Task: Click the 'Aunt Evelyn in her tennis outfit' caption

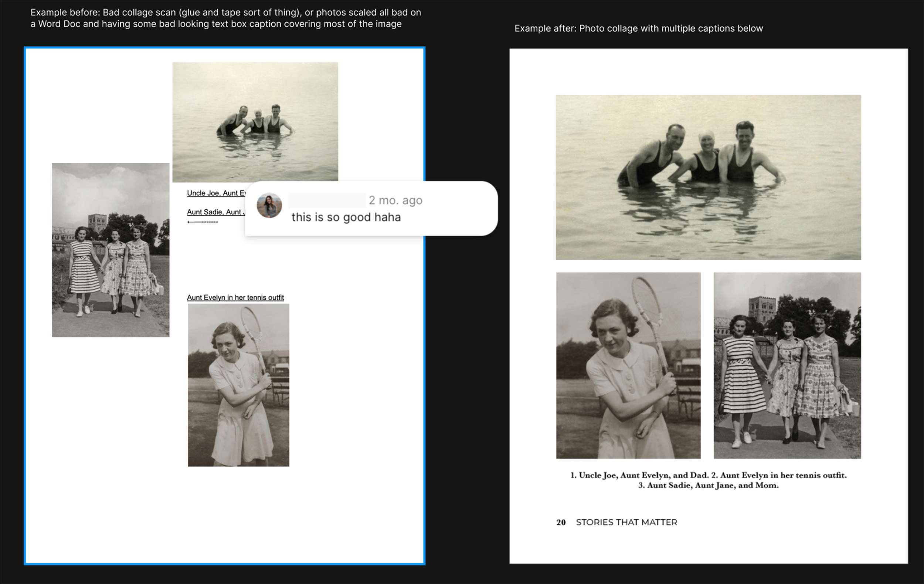Action: click(x=235, y=297)
